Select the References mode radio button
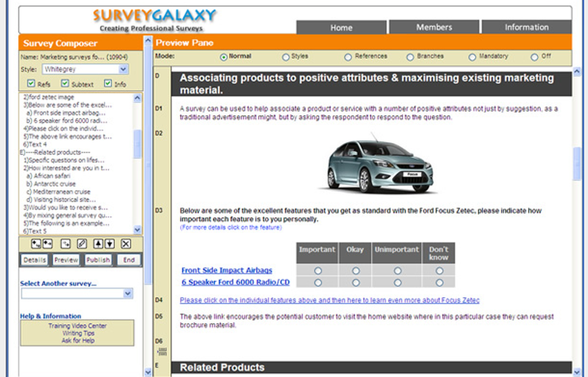 click(348, 58)
